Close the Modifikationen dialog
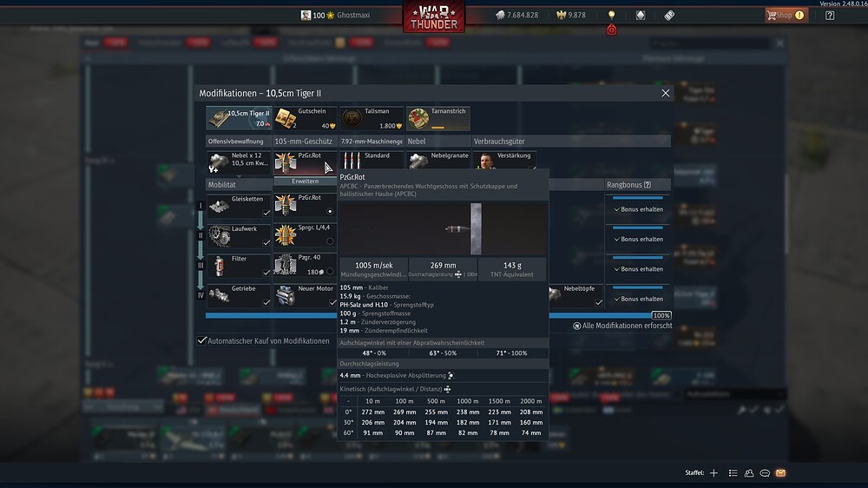The image size is (868, 488). click(666, 93)
